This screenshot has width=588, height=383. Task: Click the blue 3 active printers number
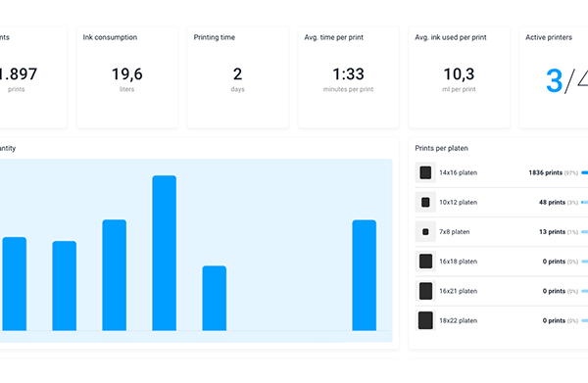(x=555, y=80)
